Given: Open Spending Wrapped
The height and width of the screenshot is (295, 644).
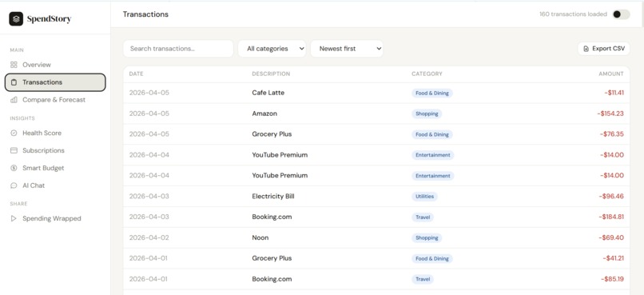Looking at the screenshot, I should point(55,218).
